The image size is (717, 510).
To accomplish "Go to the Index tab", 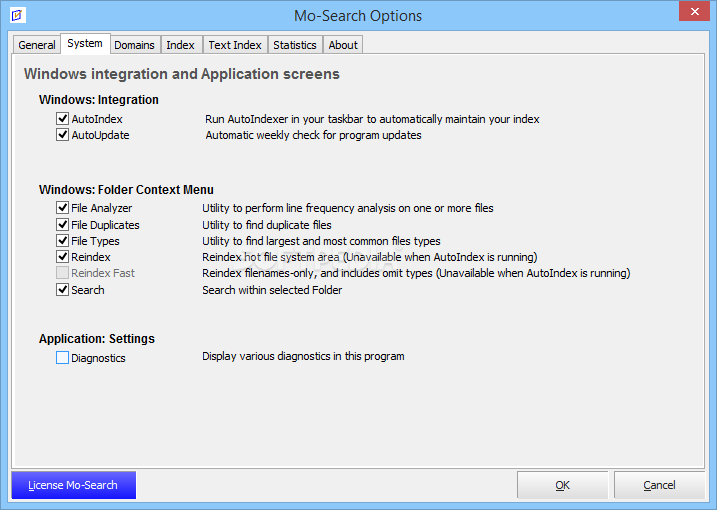I will point(181,45).
